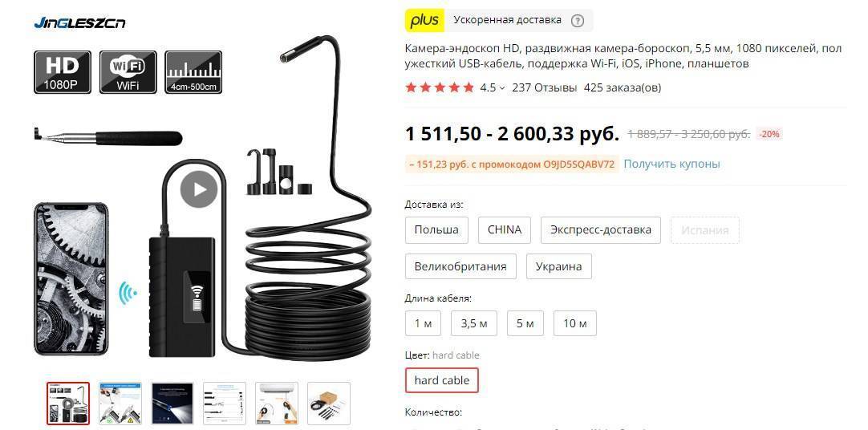
Task: Click the yellow plus badge
Action: (424, 21)
